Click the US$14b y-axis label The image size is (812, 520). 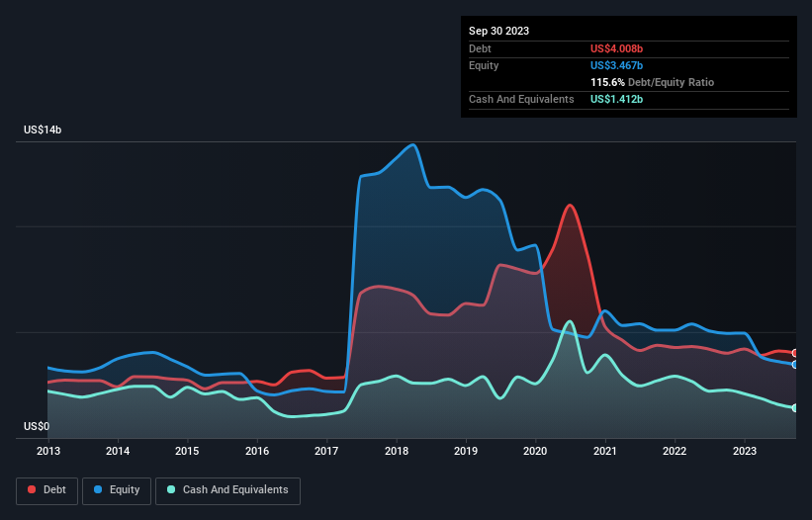[43, 130]
